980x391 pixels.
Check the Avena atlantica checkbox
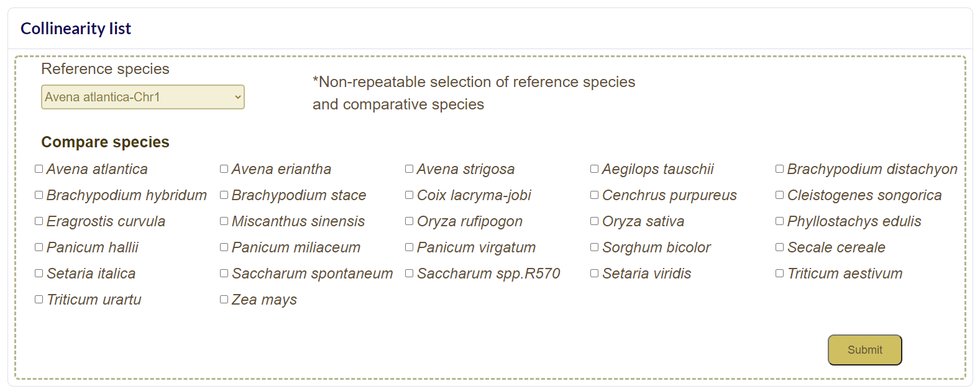(39, 169)
